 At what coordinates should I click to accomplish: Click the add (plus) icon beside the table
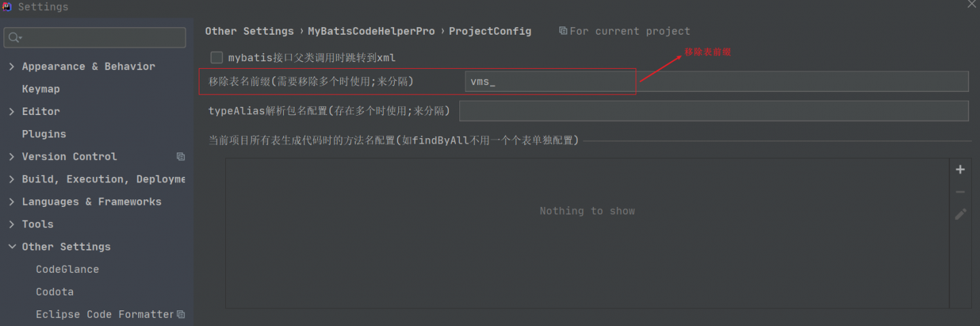(960, 169)
